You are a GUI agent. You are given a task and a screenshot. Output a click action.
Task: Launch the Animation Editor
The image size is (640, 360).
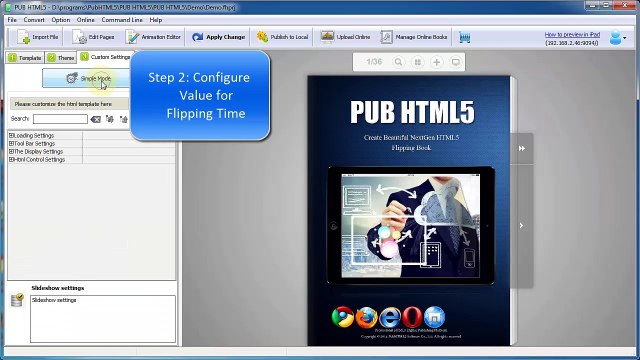[153, 37]
